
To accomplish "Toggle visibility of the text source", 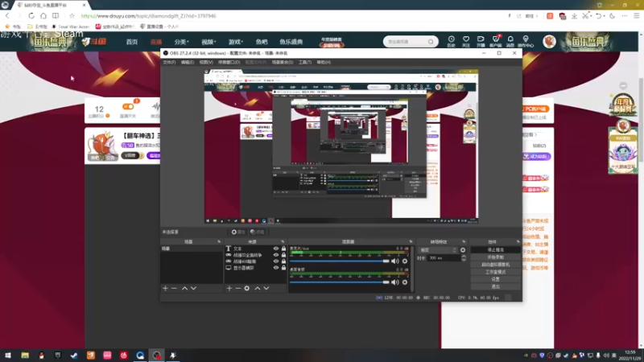I will (x=276, y=249).
